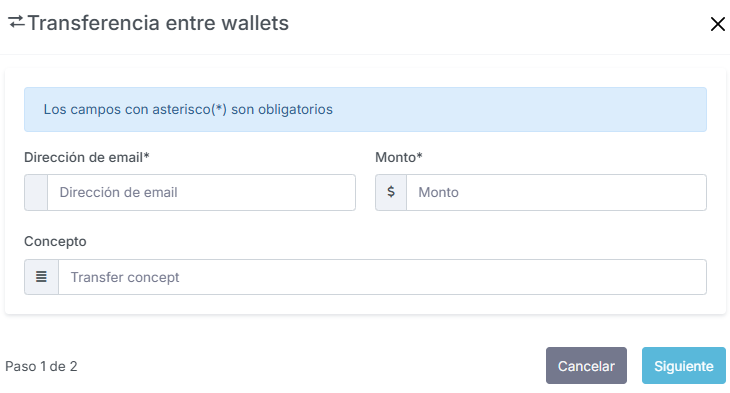Focus the Transfer concept input field

pos(382,277)
